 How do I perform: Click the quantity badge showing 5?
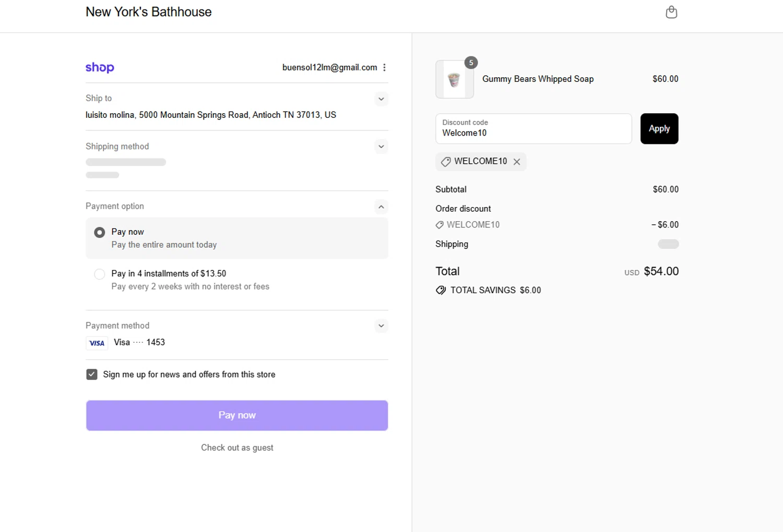(x=471, y=63)
